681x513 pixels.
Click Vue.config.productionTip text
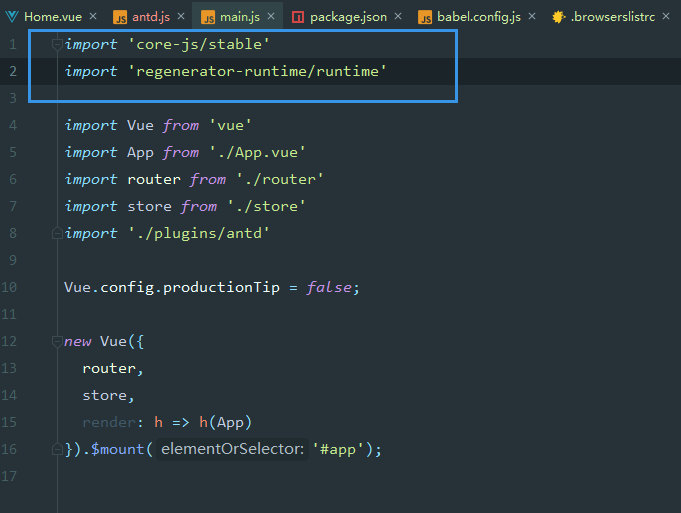coord(172,287)
